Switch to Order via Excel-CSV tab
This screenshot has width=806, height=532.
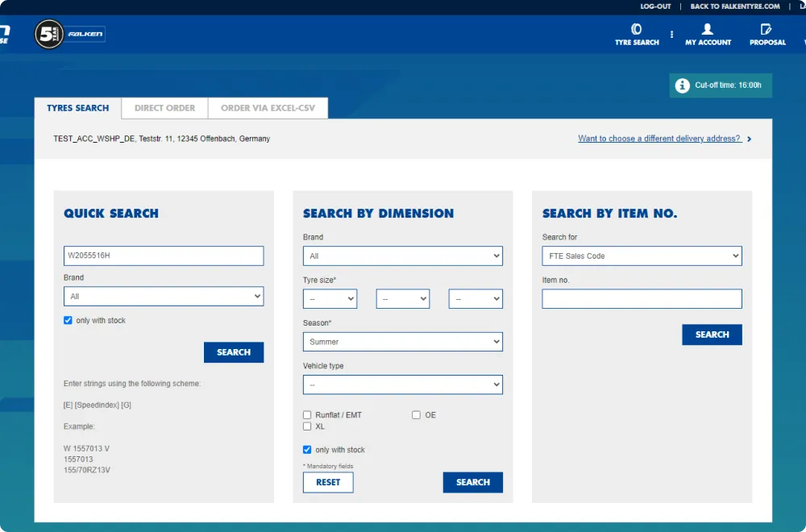click(268, 108)
